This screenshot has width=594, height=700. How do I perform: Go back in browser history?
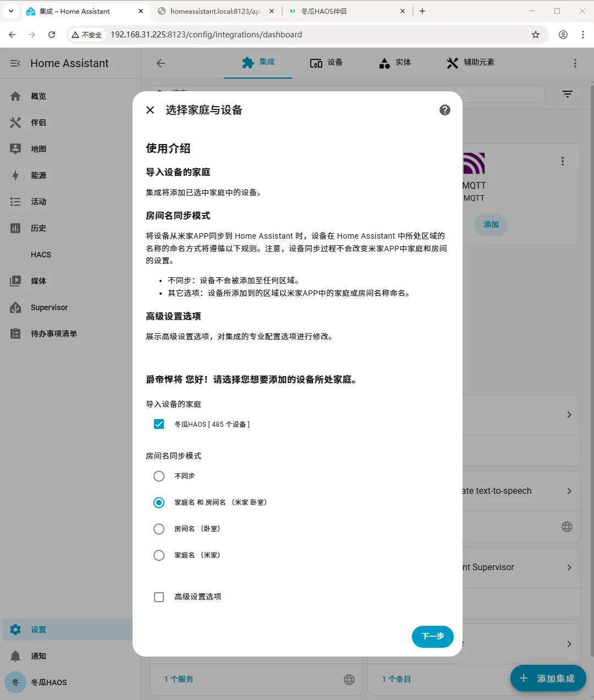pyautogui.click(x=12, y=35)
